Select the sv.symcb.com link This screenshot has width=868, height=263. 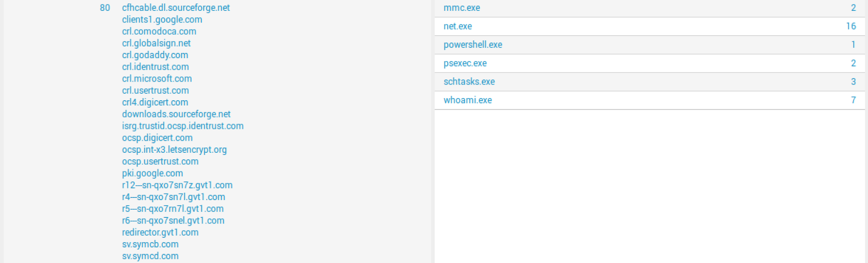pos(150,244)
